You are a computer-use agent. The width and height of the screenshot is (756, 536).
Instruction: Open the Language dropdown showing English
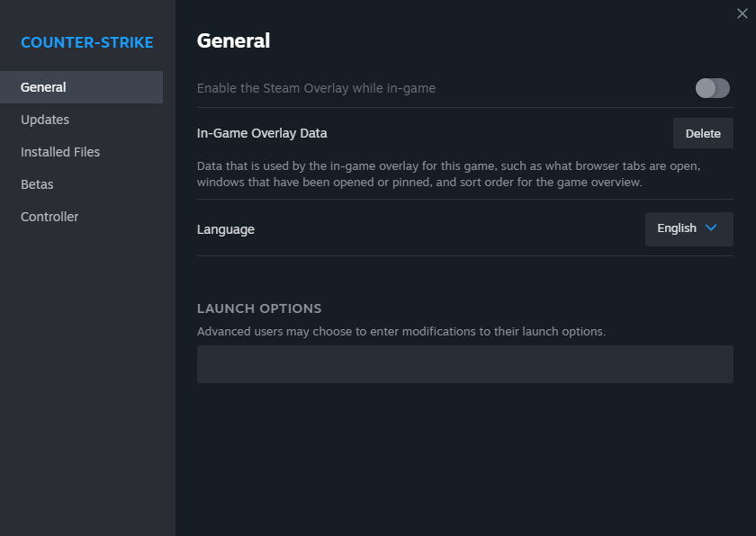pos(688,229)
